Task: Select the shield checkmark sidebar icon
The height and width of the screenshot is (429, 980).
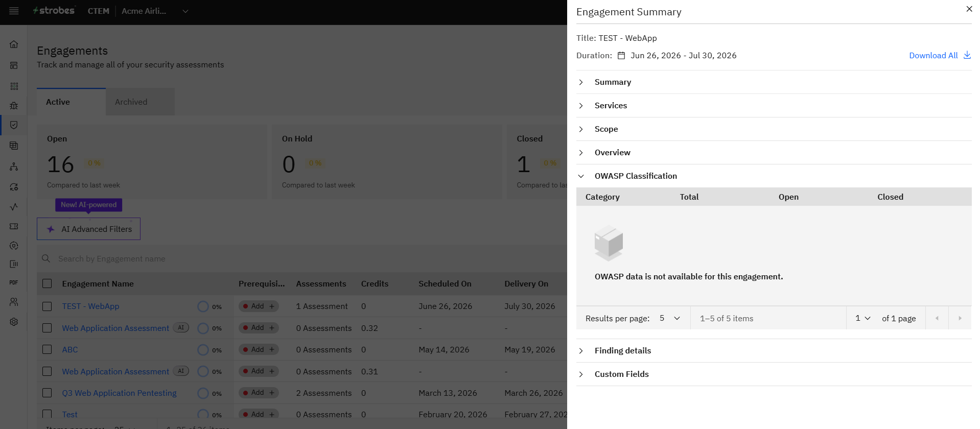Action: click(x=14, y=125)
